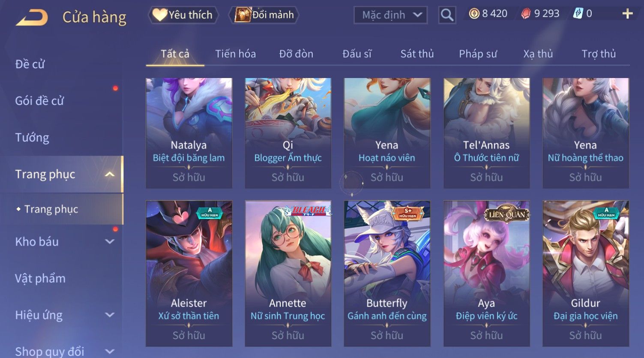Select Annette Nữ sinh Trung học skin

tap(288, 274)
